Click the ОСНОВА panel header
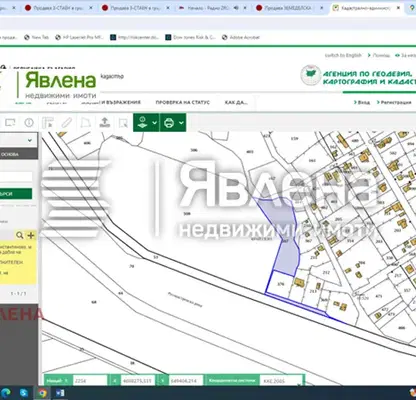 click(x=19, y=154)
